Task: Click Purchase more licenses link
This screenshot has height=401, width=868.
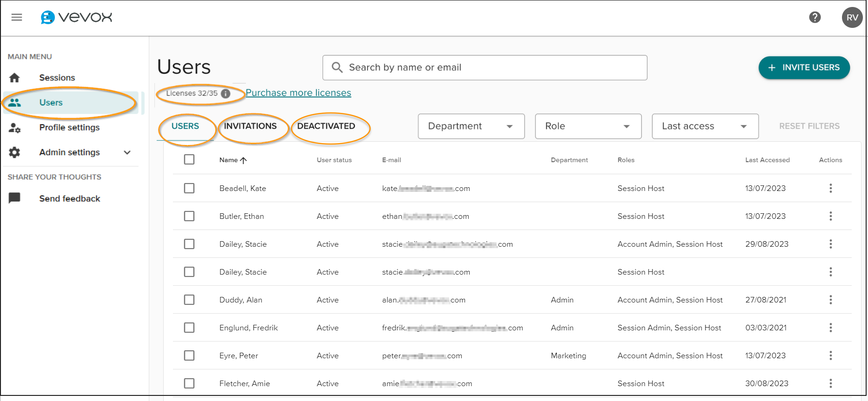Action: coord(298,93)
